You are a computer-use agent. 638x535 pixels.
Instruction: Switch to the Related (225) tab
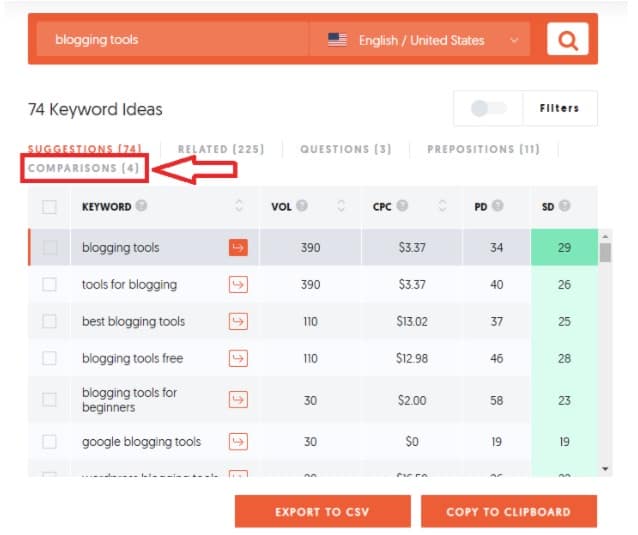[x=221, y=149]
